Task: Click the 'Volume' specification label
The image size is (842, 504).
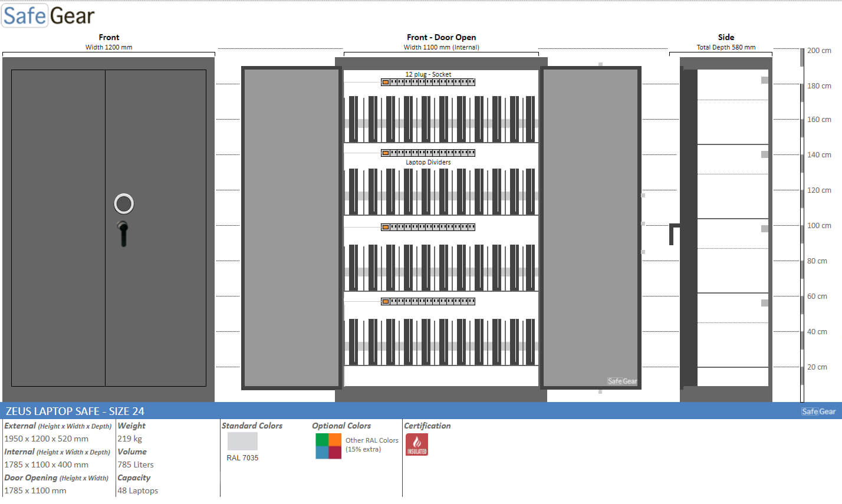Action: 132,452
